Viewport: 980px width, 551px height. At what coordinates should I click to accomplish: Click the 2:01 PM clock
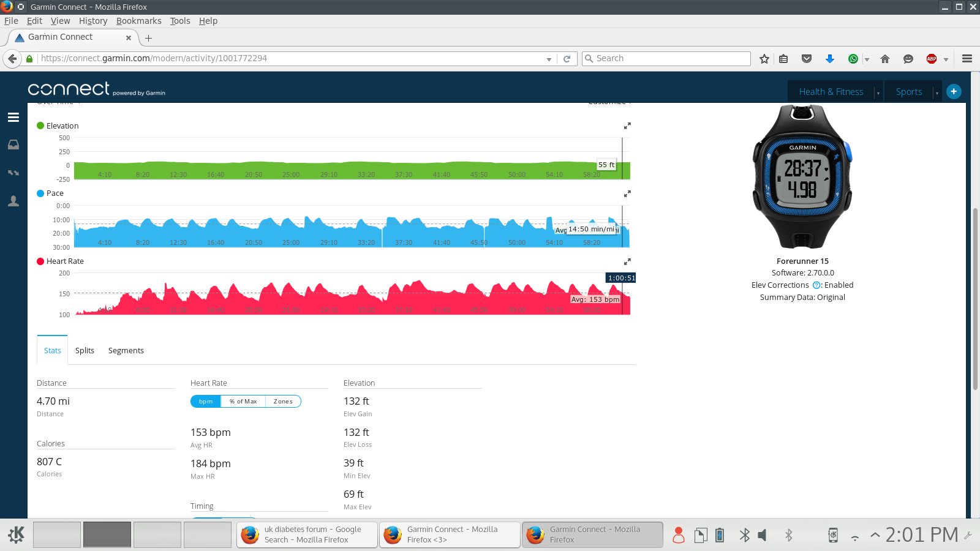point(922,535)
